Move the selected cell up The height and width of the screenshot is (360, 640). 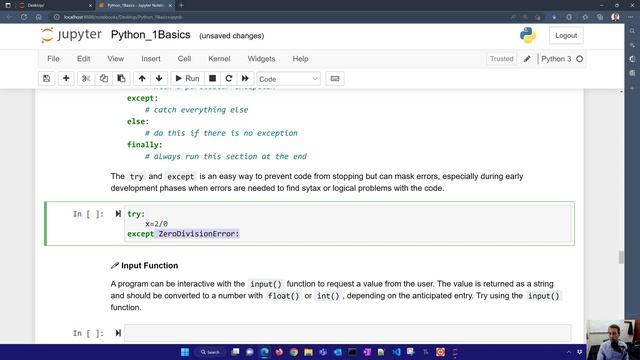(x=142, y=78)
